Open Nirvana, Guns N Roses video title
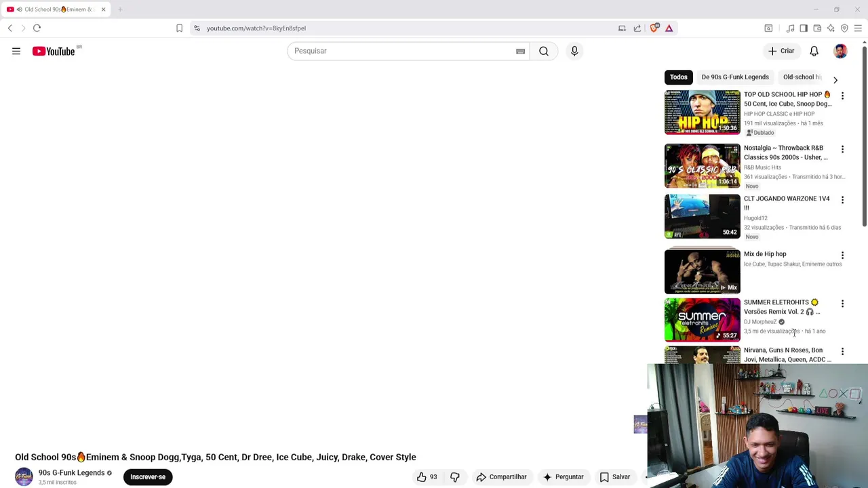Image resolution: width=868 pixels, height=488 pixels. click(x=787, y=355)
